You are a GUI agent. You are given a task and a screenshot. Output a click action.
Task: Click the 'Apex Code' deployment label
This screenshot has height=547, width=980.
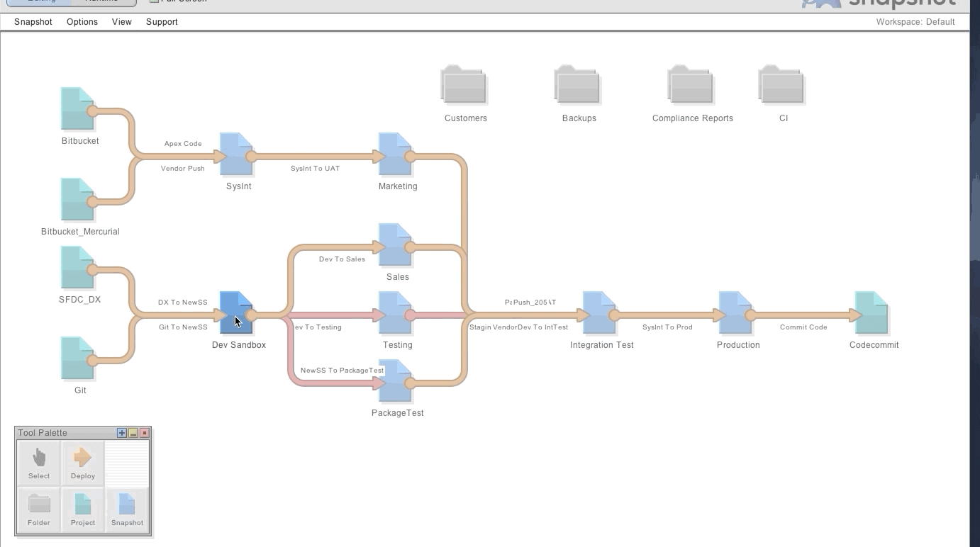coord(183,144)
